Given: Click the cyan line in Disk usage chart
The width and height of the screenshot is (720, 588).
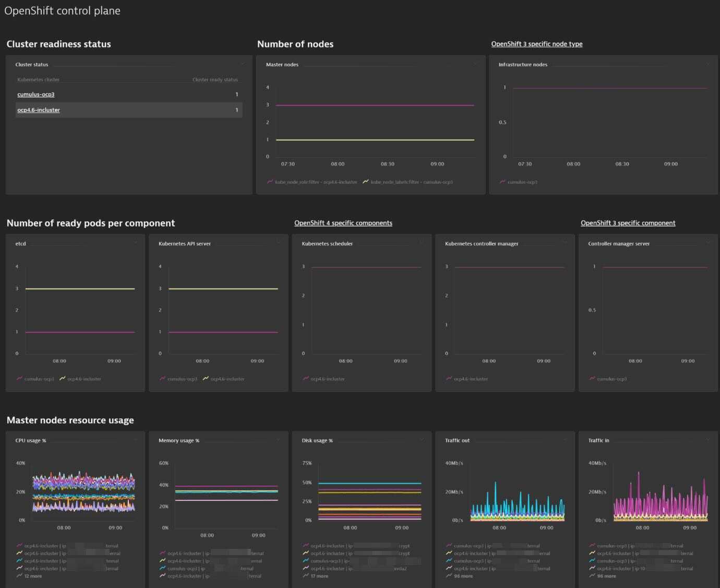Looking at the screenshot, I should coord(369,483).
